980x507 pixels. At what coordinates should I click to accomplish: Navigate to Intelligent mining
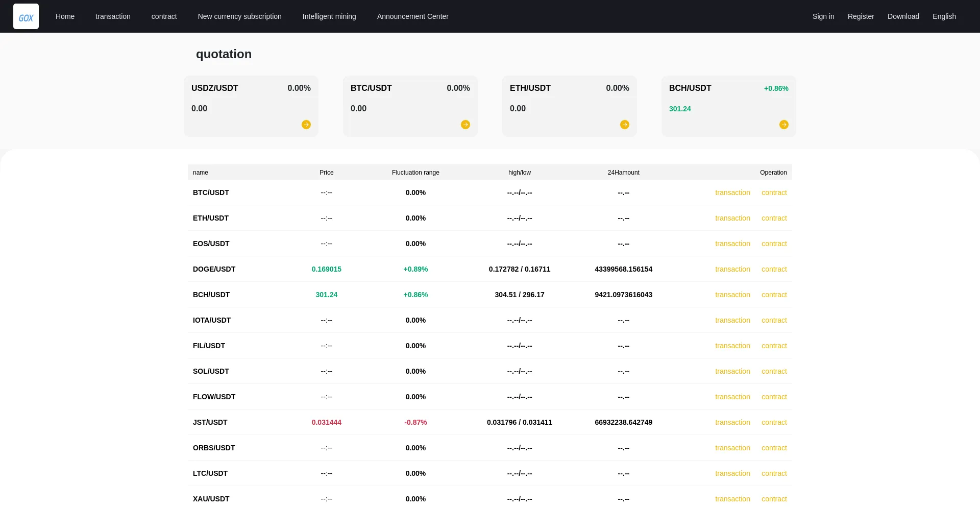(x=329, y=16)
